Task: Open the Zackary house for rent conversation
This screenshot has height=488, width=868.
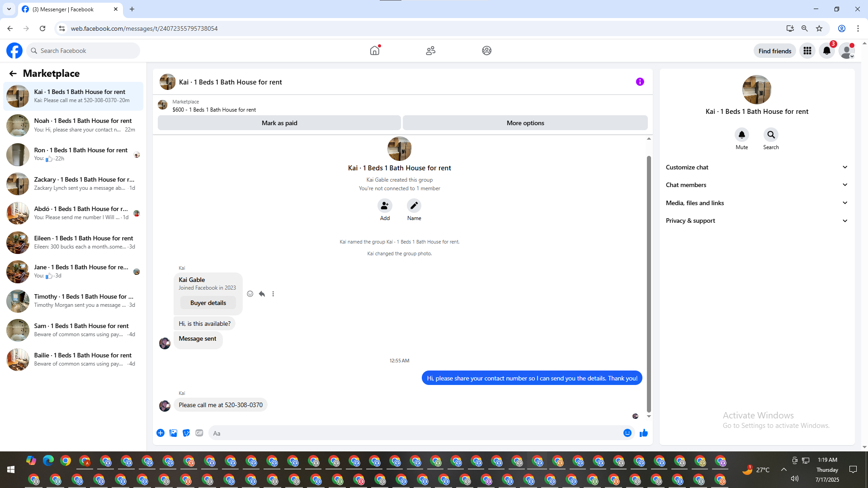Action: point(73,184)
